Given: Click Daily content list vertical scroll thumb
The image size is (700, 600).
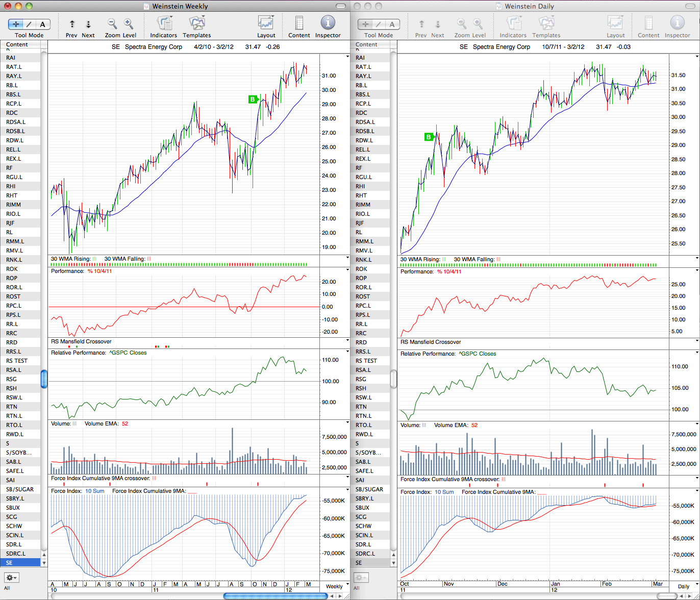Looking at the screenshot, I should tap(393, 379).
